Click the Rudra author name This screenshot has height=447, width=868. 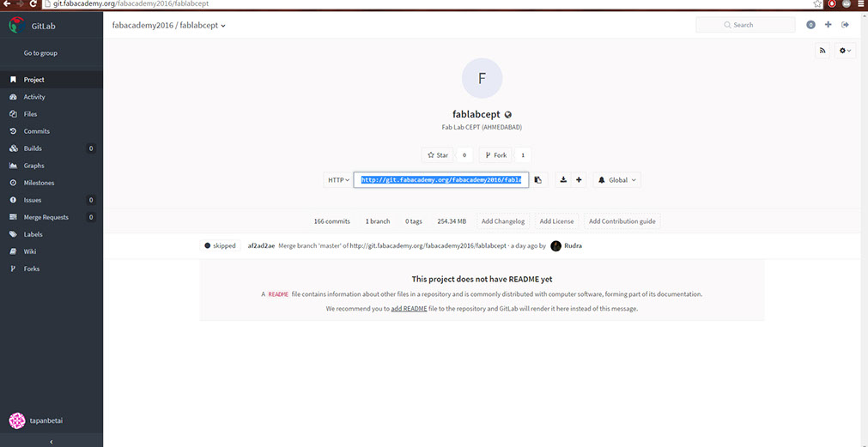pos(573,245)
